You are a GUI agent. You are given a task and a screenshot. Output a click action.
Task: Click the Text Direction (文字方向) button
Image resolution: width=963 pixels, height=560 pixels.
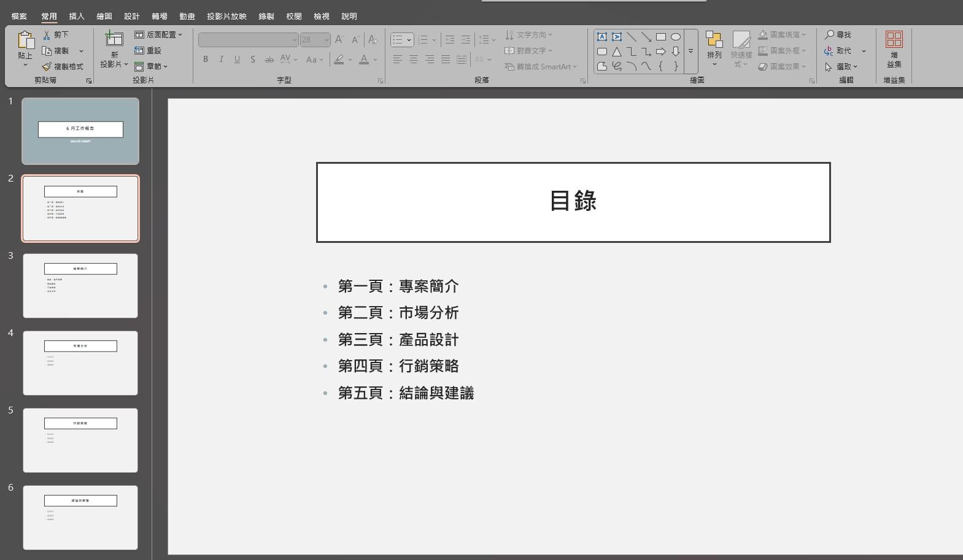click(x=528, y=35)
